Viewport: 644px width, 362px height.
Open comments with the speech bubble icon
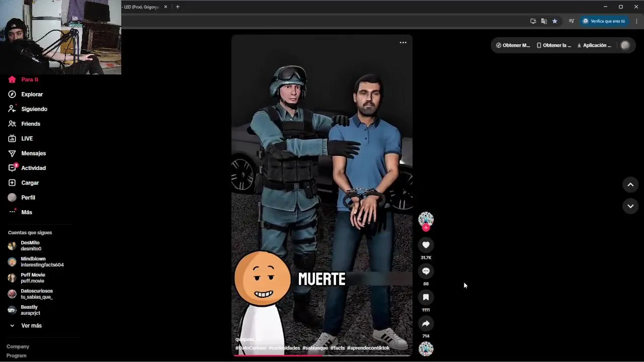pyautogui.click(x=426, y=271)
